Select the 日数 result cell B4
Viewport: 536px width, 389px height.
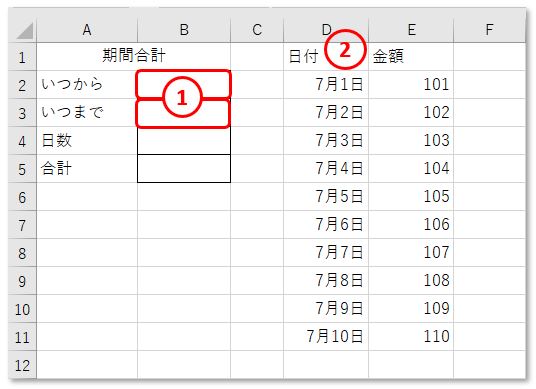(184, 141)
